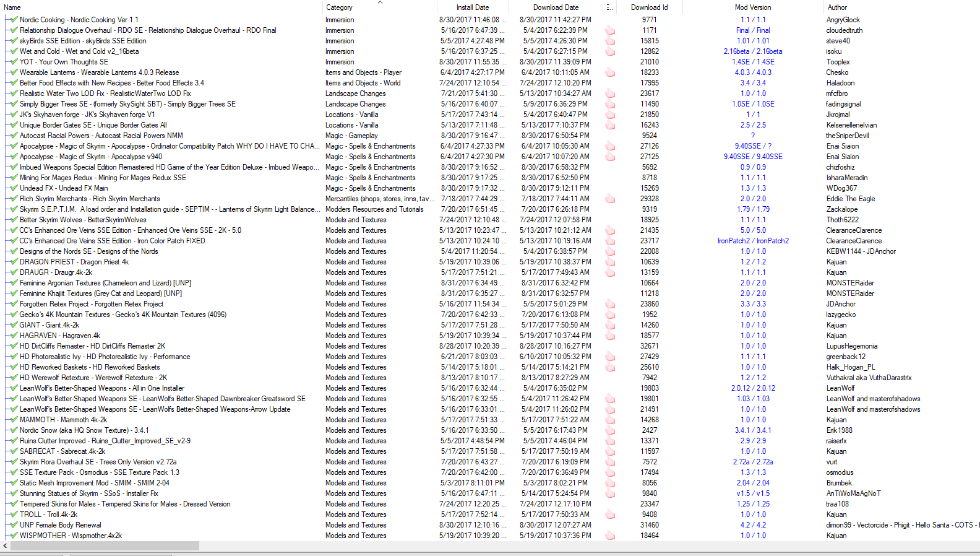Click author name 'AngryGlock'
Image resolution: width=980 pixels, height=556 pixels.
coord(843,20)
